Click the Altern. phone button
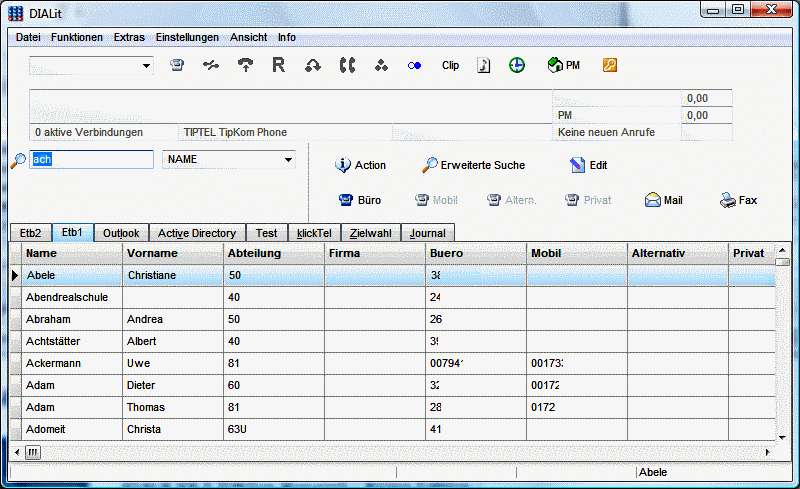This screenshot has height=489, width=800. click(x=511, y=200)
